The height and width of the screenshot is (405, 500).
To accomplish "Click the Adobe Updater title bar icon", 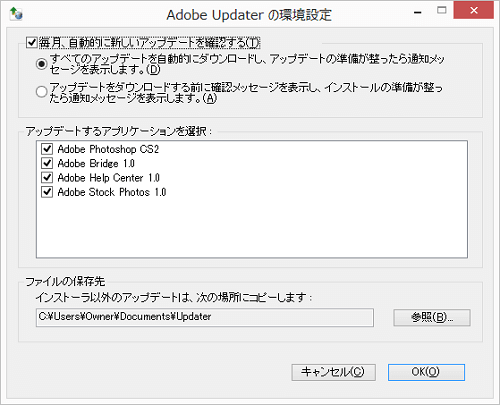I will pos(16,14).
